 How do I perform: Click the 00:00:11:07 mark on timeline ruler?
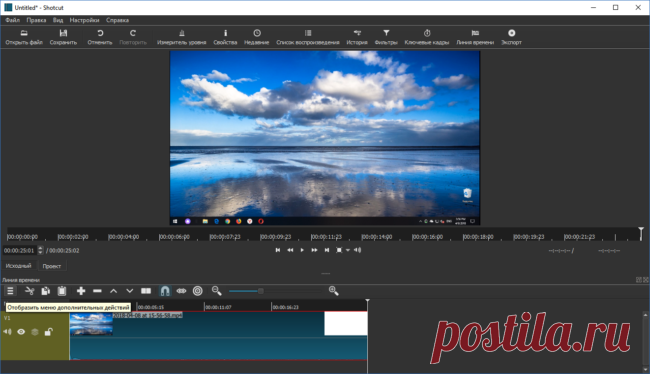coord(218,307)
